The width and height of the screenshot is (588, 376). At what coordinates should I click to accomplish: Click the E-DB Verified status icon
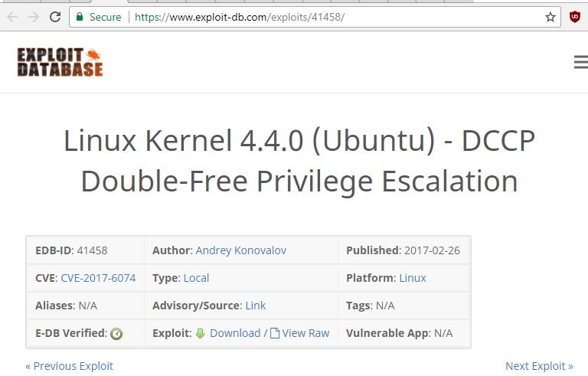tap(116, 333)
